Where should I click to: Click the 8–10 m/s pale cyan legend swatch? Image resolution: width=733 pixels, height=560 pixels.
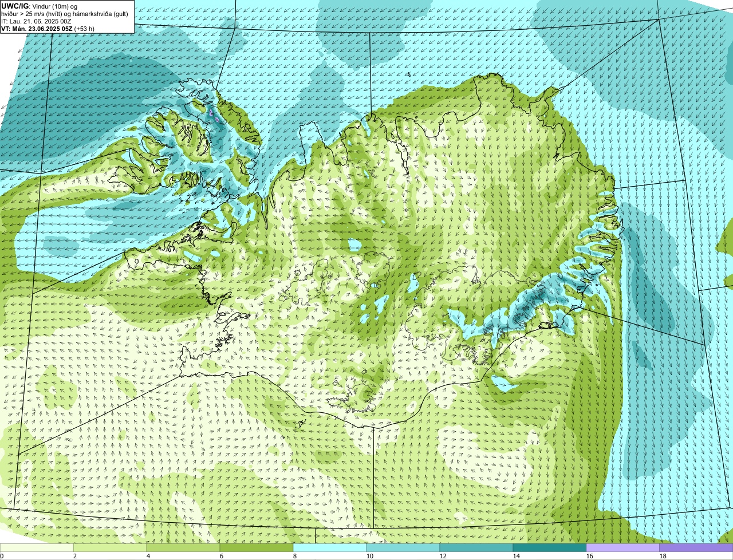pos(330,547)
